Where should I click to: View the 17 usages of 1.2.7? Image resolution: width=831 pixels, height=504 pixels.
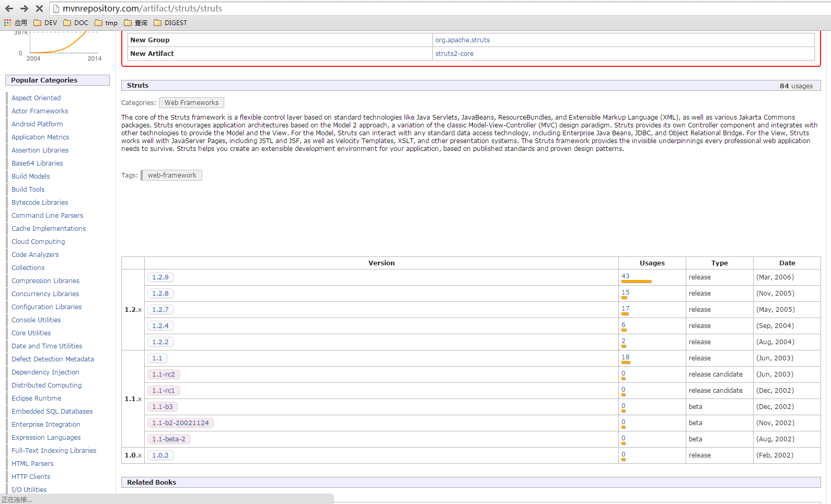pos(626,309)
